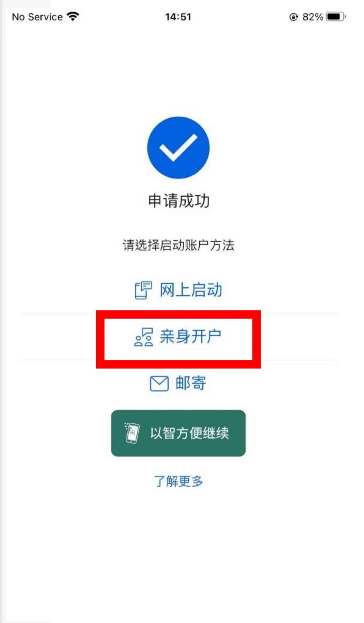Tap the people icon beside 亲身开户
The height and width of the screenshot is (623, 364).
tap(144, 337)
